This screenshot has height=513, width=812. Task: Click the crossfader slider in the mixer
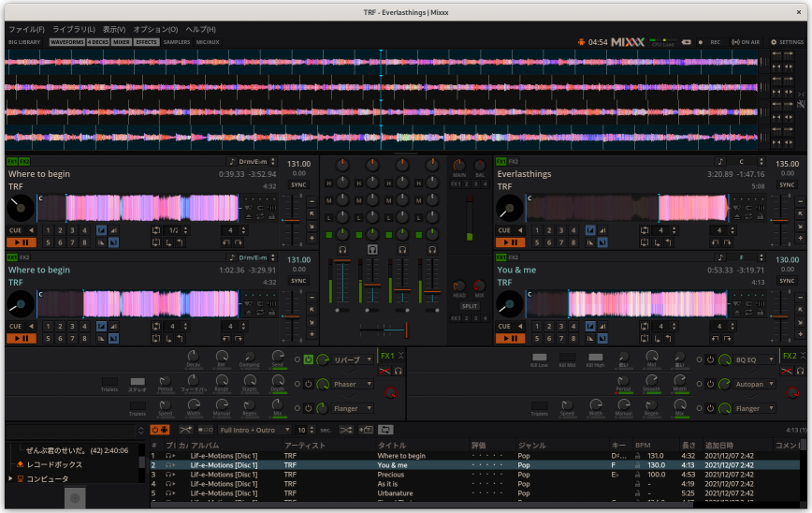383,329
